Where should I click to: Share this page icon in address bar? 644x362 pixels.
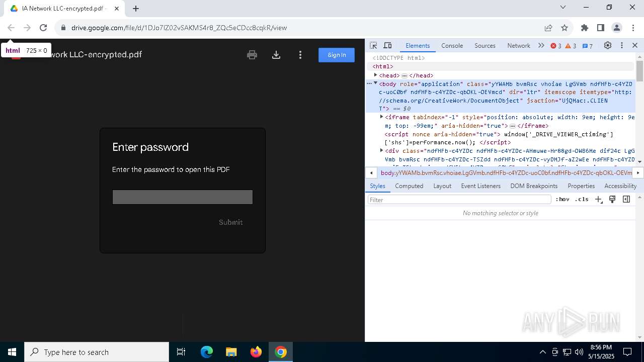(548, 28)
